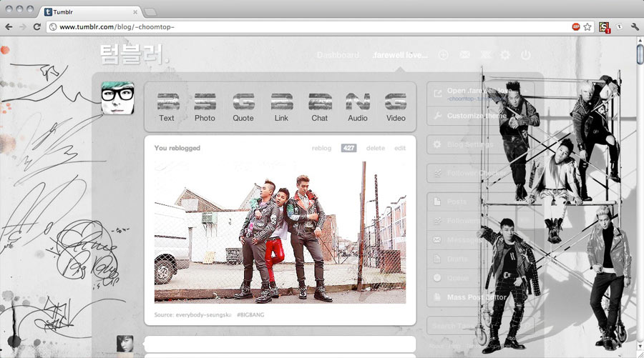
Task: Open the source everybody-seungska link
Action: pyautogui.click(x=204, y=315)
